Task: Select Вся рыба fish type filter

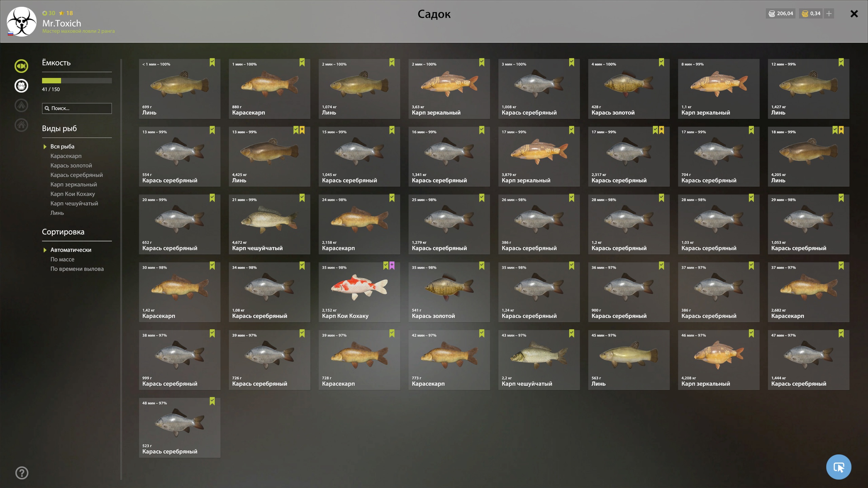Action: point(62,146)
